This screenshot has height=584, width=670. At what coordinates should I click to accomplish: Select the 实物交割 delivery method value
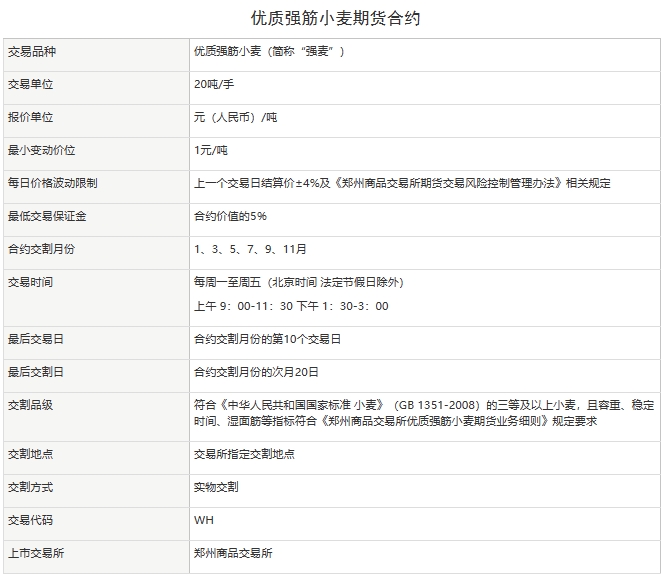pos(216,487)
